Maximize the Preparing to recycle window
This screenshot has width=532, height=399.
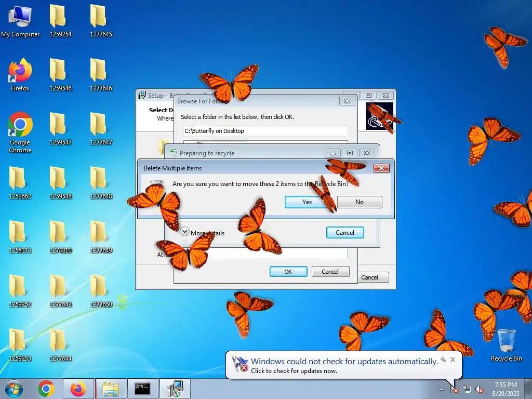350,153
